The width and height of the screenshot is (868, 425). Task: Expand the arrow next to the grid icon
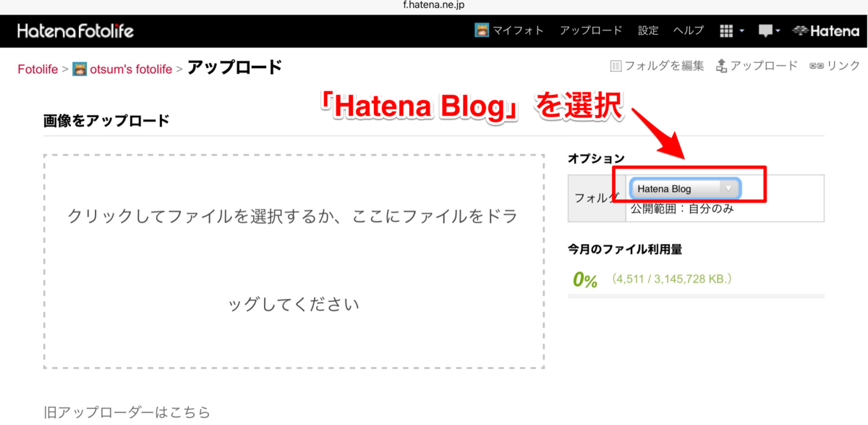(x=742, y=31)
